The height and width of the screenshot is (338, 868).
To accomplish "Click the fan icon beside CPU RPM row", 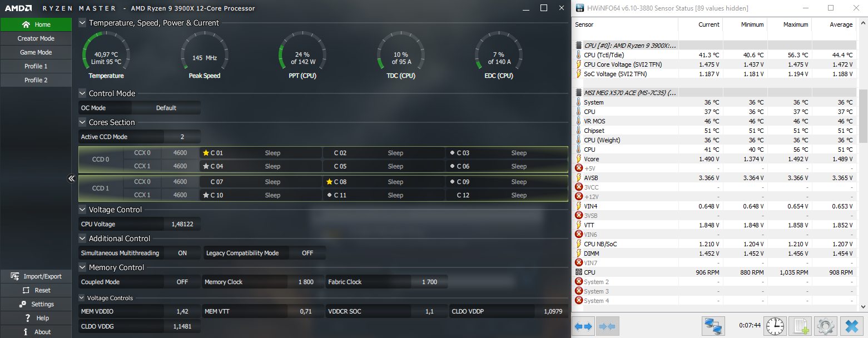I will pyautogui.click(x=579, y=272).
